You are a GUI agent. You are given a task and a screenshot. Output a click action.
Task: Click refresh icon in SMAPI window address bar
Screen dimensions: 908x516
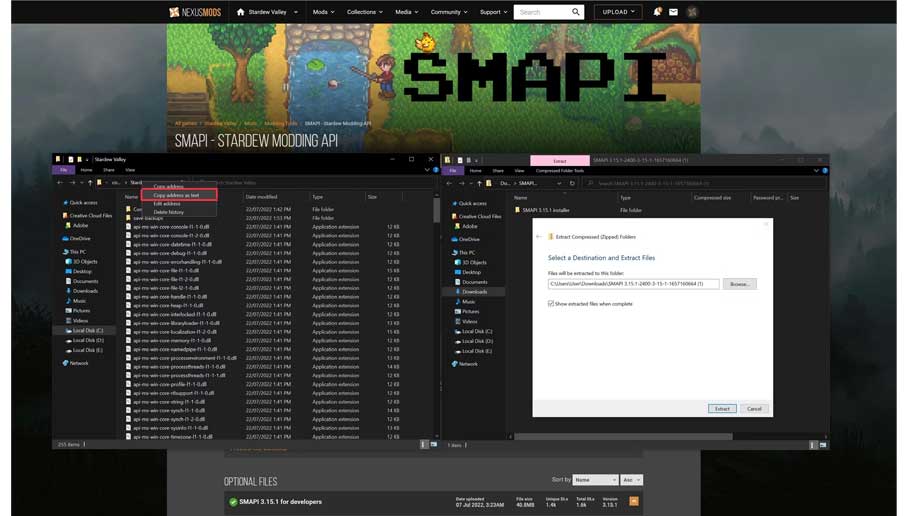tap(572, 183)
